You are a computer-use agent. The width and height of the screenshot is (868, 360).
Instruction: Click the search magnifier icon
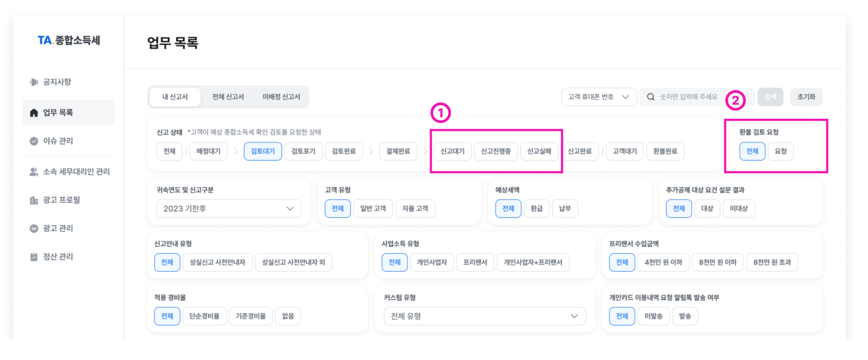tap(651, 97)
